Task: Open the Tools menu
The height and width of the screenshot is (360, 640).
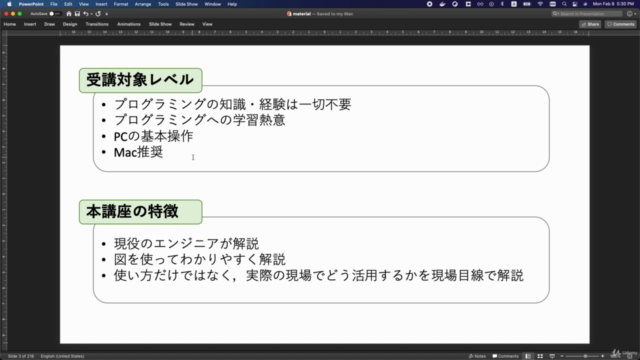Action: point(163,4)
